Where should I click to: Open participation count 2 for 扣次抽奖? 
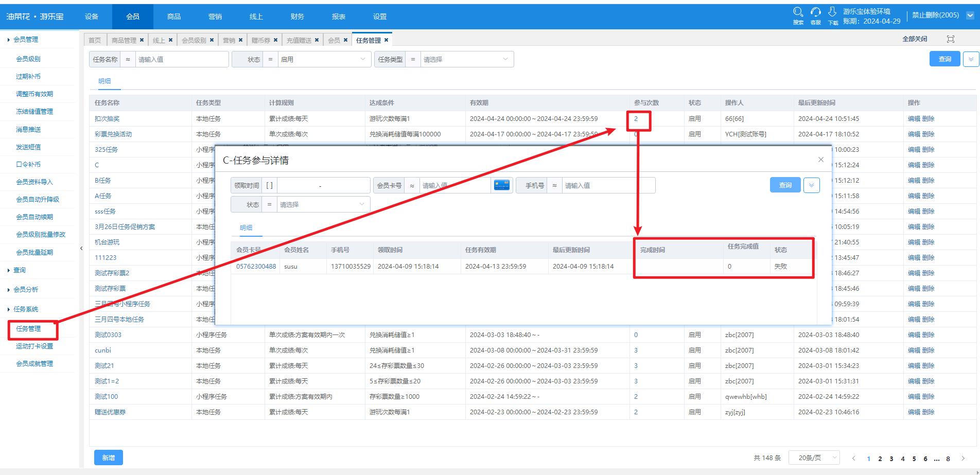pos(636,118)
